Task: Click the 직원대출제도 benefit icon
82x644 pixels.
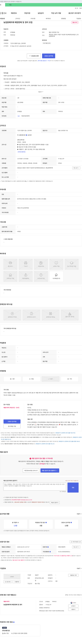Action: (26, 277)
